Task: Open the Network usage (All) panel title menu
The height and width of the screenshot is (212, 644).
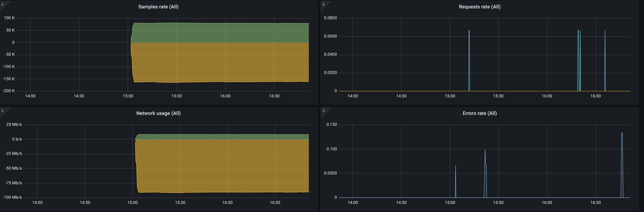Action: tap(158, 113)
